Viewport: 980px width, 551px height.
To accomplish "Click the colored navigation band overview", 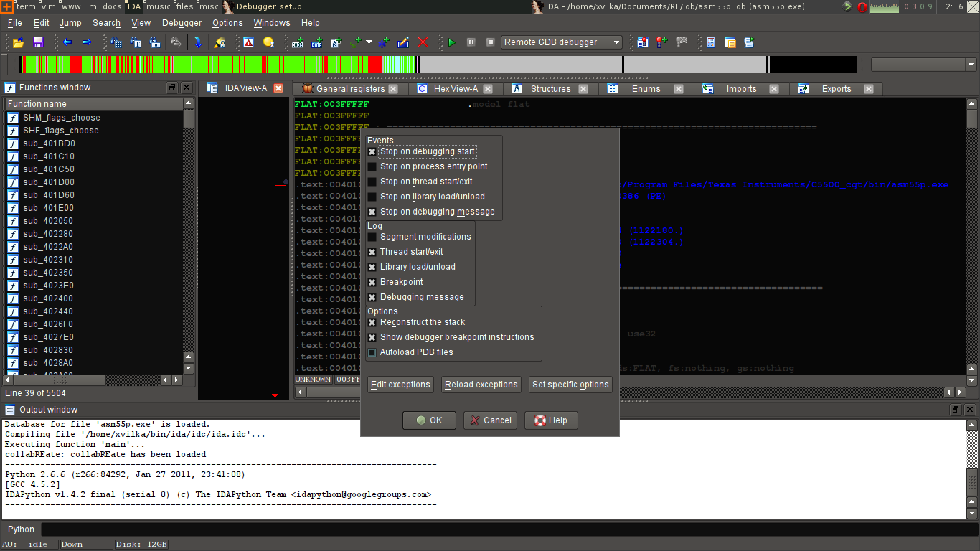I will tap(438, 65).
